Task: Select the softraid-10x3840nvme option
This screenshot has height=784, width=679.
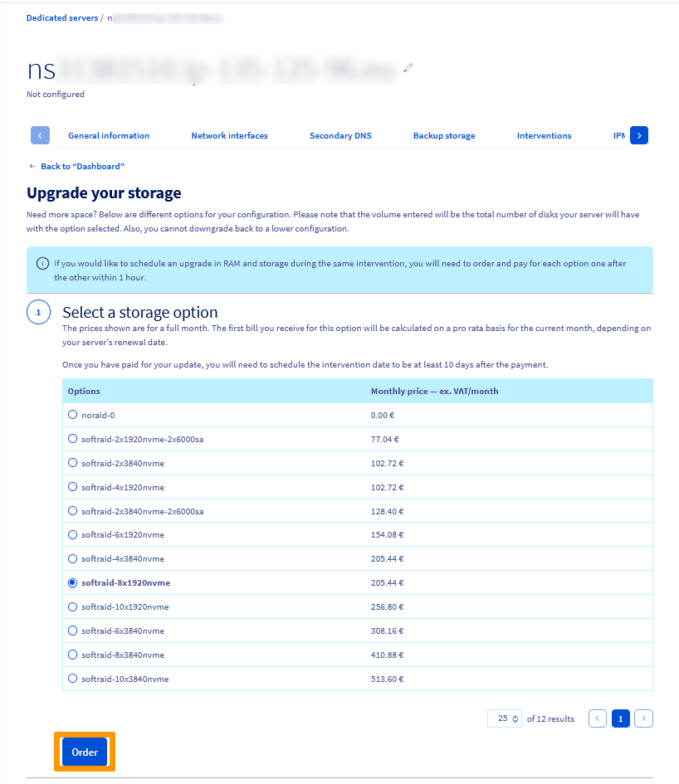Action: [72, 679]
